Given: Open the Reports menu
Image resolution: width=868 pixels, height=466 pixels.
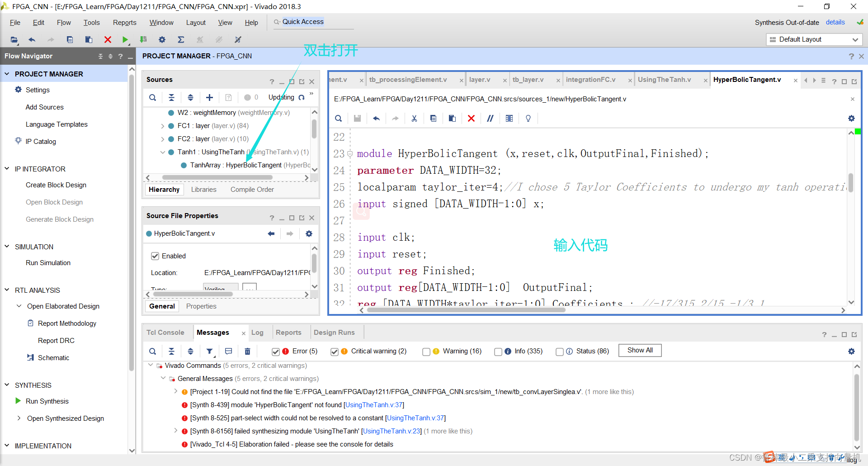Looking at the screenshot, I should point(124,23).
